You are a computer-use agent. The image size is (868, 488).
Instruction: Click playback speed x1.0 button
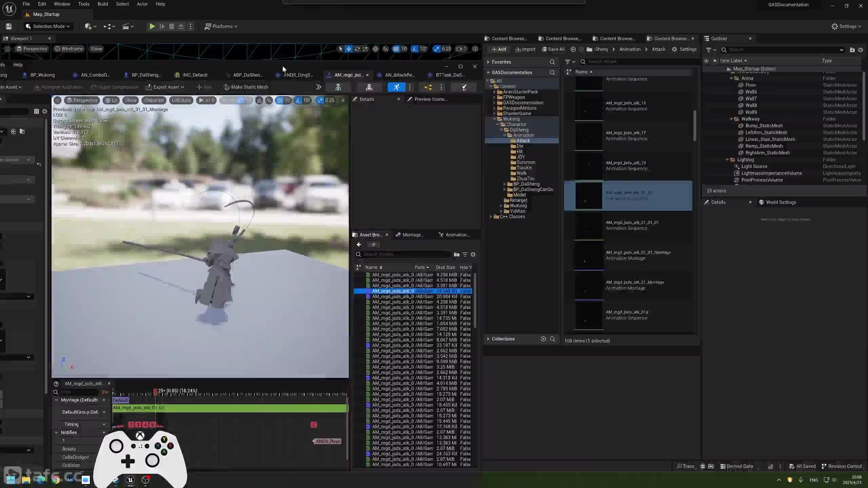[x=206, y=100]
